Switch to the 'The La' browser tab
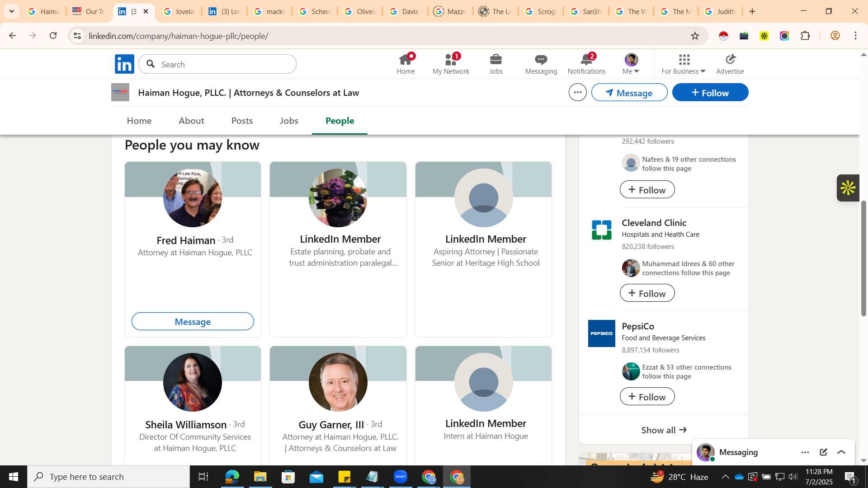This screenshot has width=868, height=488. tap(495, 11)
